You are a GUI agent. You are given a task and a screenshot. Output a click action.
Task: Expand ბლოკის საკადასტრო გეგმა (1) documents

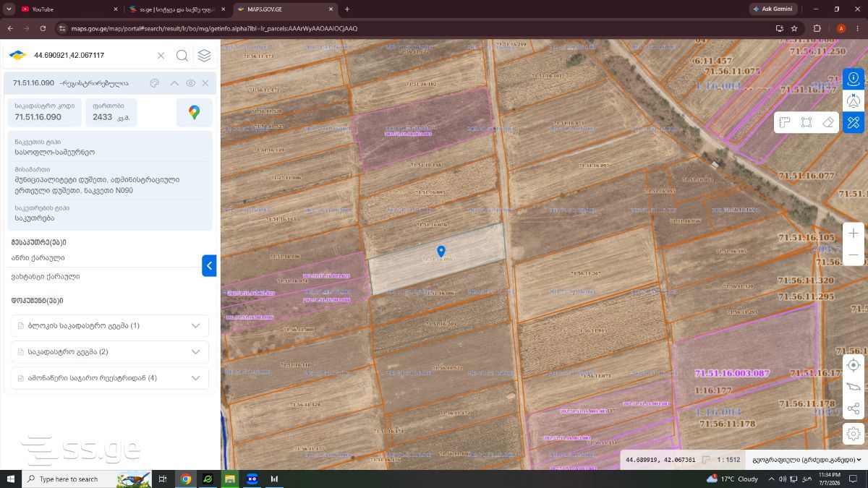tap(110, 325)
